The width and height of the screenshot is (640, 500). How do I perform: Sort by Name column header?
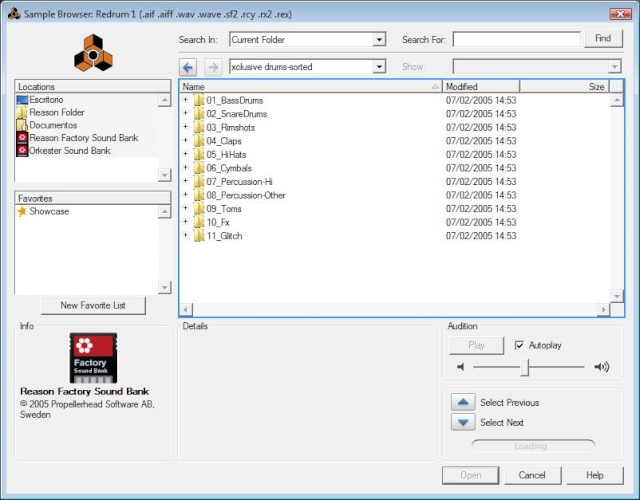(x=311, y=87)
